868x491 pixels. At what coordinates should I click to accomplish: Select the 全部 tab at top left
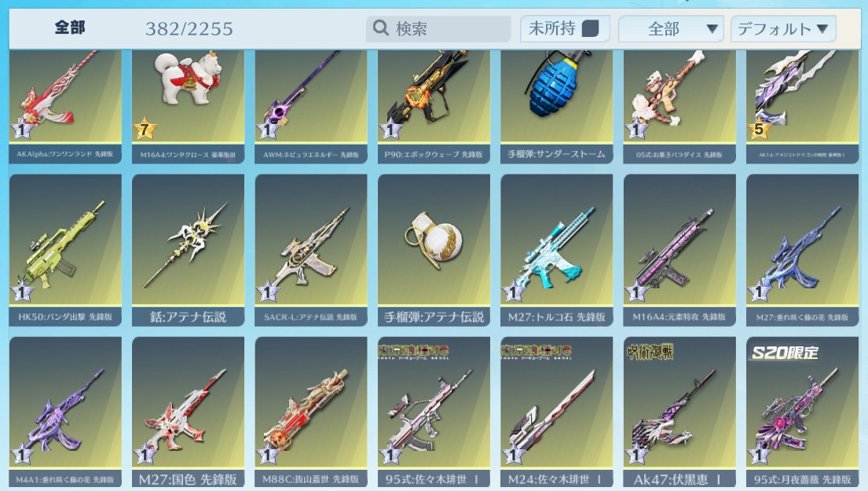pyautogui.click(x=70, y=27)
